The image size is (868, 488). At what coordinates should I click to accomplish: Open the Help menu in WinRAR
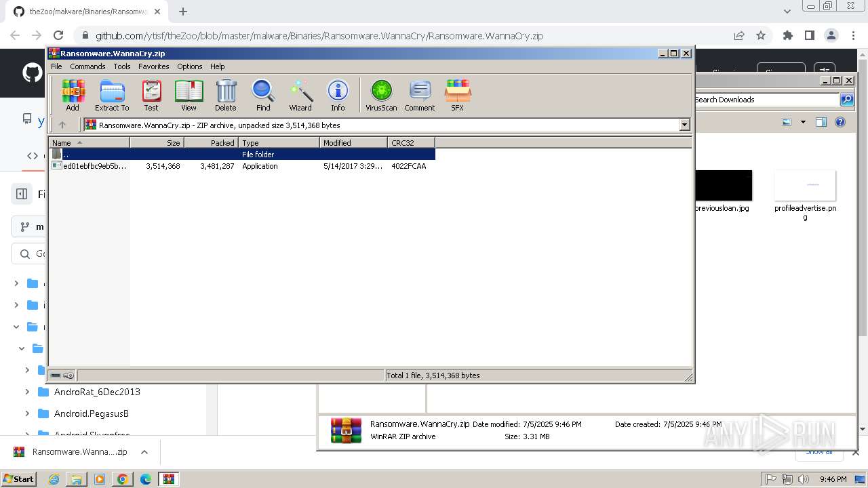point(217,66)
